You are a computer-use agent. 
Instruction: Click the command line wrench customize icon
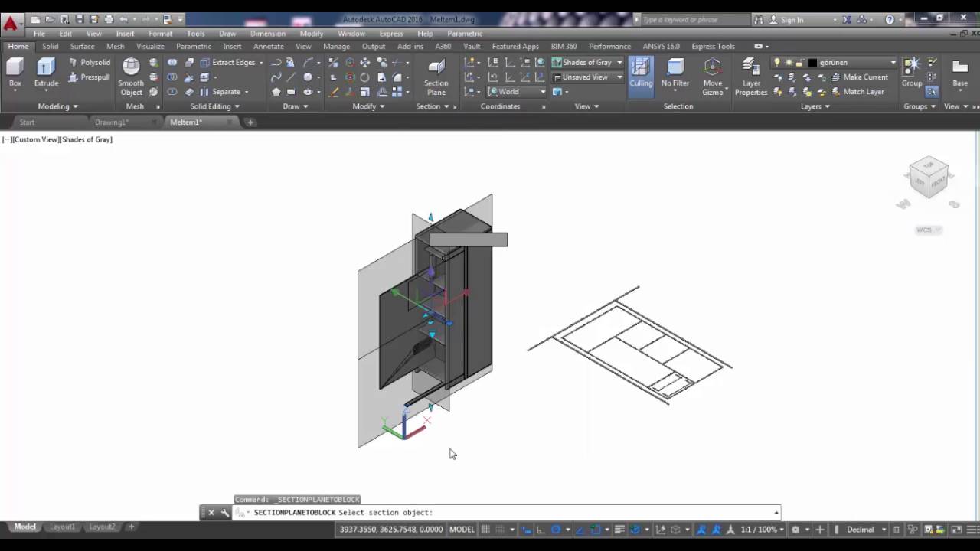tap(224, 513)
